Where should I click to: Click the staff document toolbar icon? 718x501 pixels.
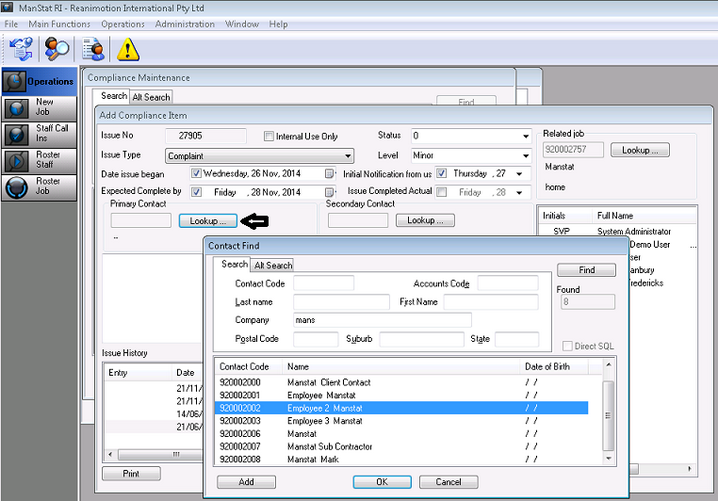[94, 47]
